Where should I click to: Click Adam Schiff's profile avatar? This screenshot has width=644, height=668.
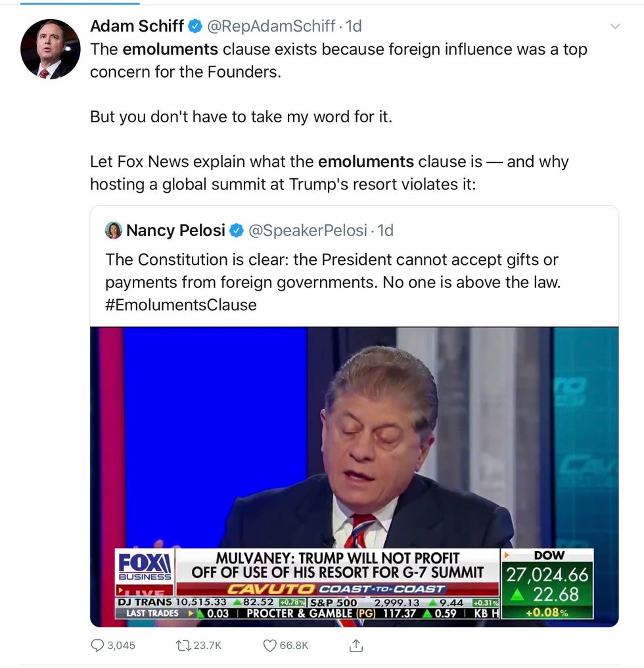(x=51, y=49)
